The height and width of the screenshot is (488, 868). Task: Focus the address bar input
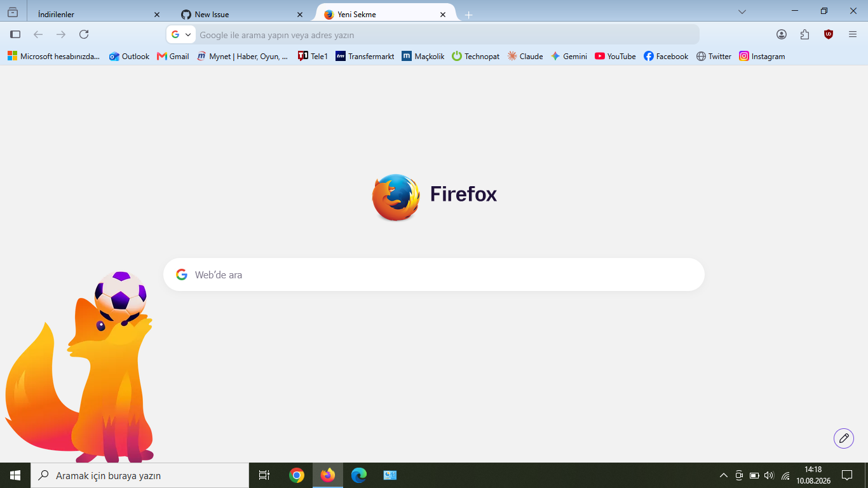pyautogui.click(x=447, y=35)
